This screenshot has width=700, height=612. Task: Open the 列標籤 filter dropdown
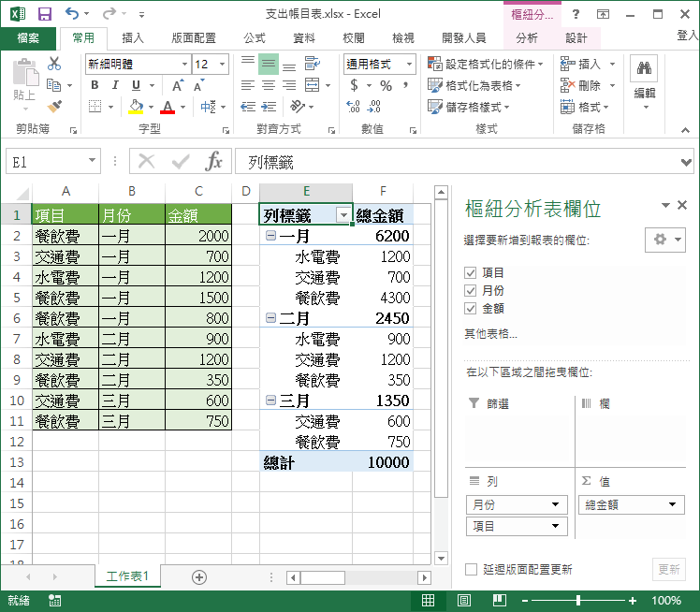[343, 215]
